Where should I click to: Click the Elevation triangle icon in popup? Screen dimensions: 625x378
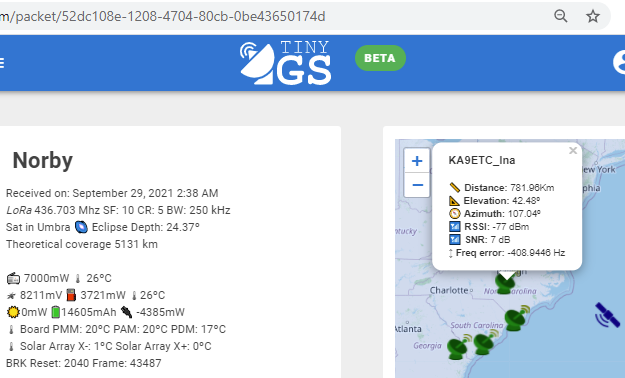coord(454,201)
